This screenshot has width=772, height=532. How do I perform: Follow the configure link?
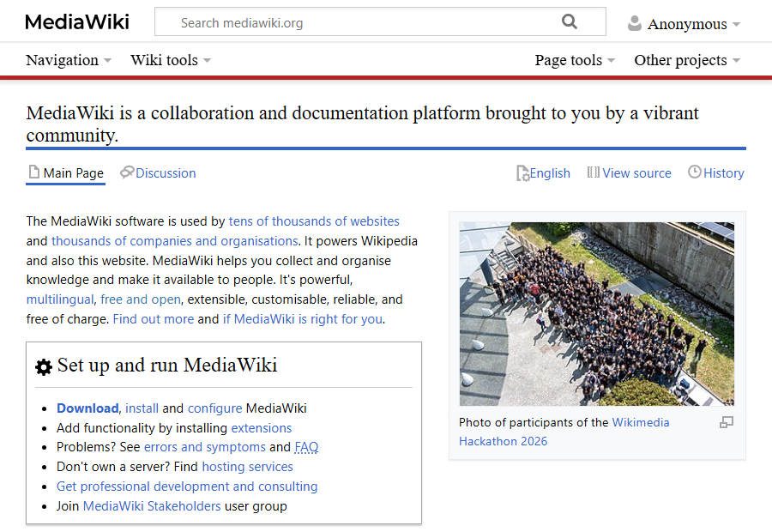click(x=214, y=408)
